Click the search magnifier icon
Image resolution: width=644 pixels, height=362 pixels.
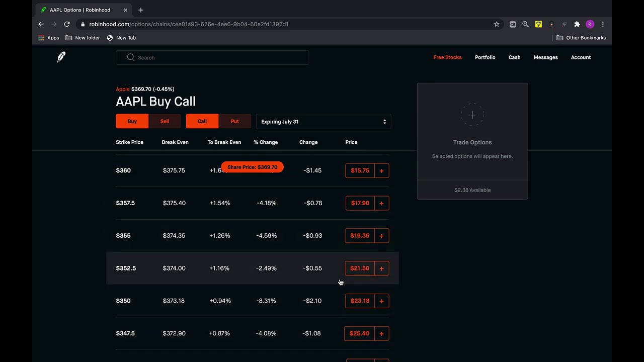(x=131, y=57)
